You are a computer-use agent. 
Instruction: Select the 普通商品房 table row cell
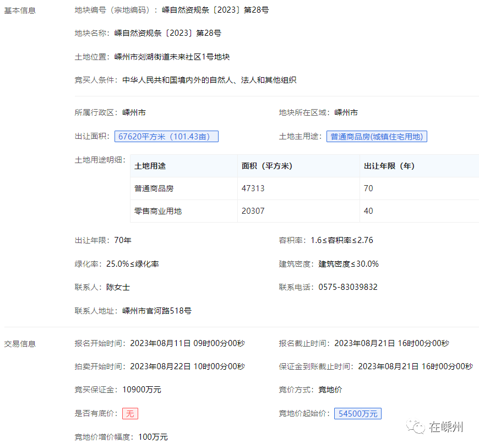tap(154, 188)
